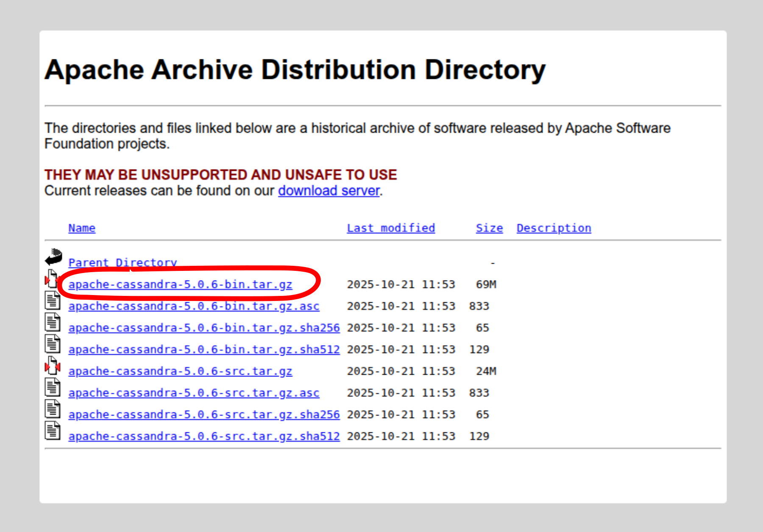Sort listing by Last modified header
This screenshot has width=763, height=532.
[x=390, y=228]
